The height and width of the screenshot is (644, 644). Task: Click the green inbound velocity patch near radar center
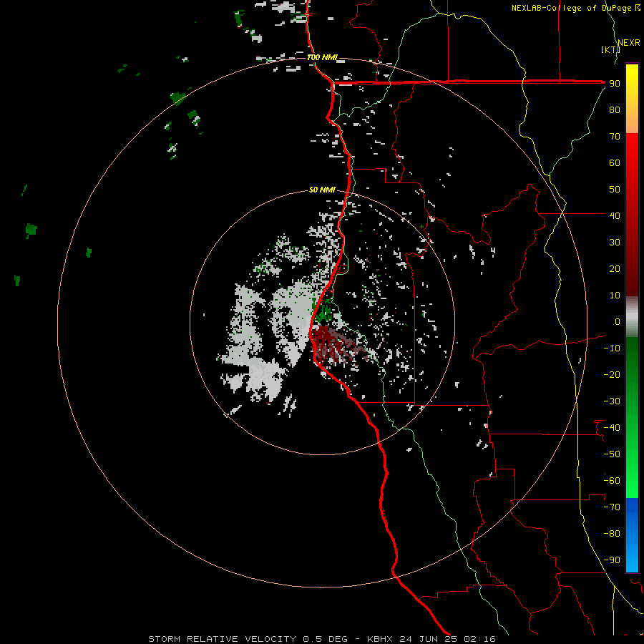pyautogui.click(x=324, y=312)
